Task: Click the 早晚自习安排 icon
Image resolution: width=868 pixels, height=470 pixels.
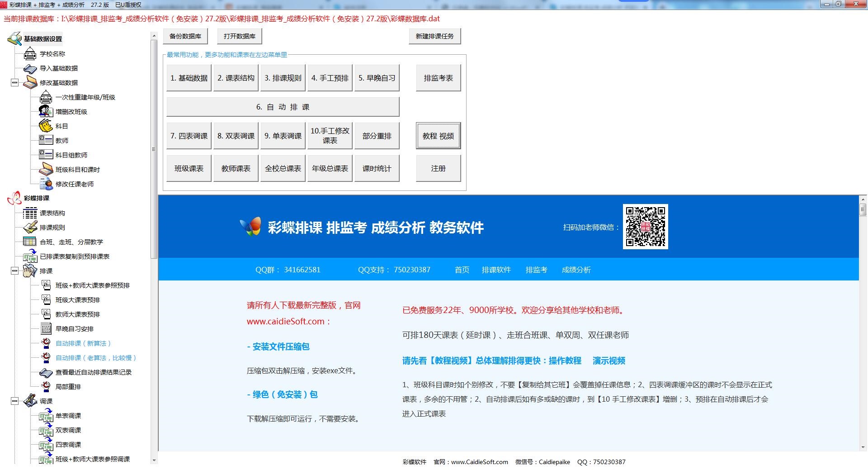Action: pos(46,329)
